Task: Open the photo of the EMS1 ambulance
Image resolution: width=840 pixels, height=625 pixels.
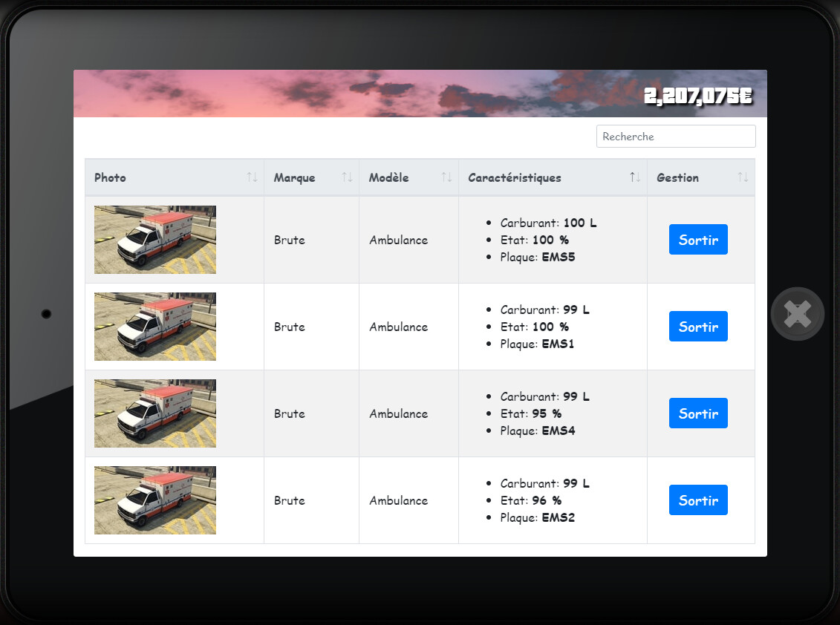Action: (x=155, y=327)
